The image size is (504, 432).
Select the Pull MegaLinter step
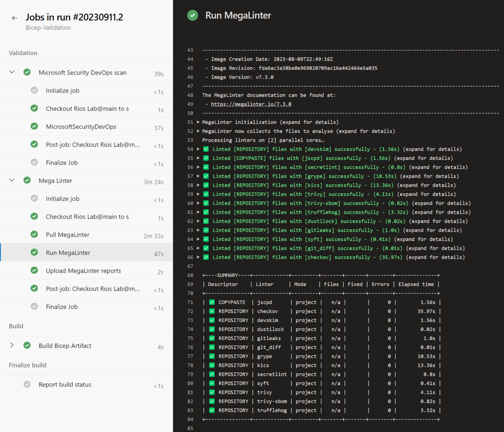68,234
